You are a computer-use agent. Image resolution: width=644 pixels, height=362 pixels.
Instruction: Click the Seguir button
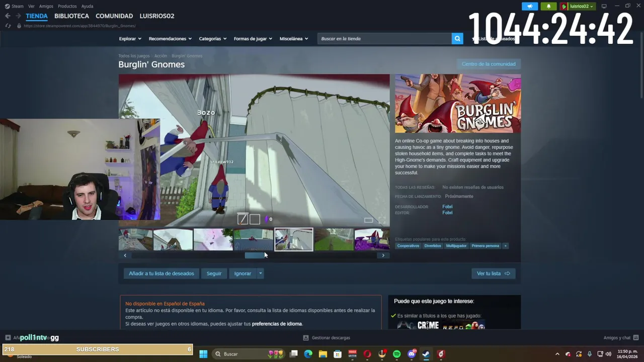point(214,274)
